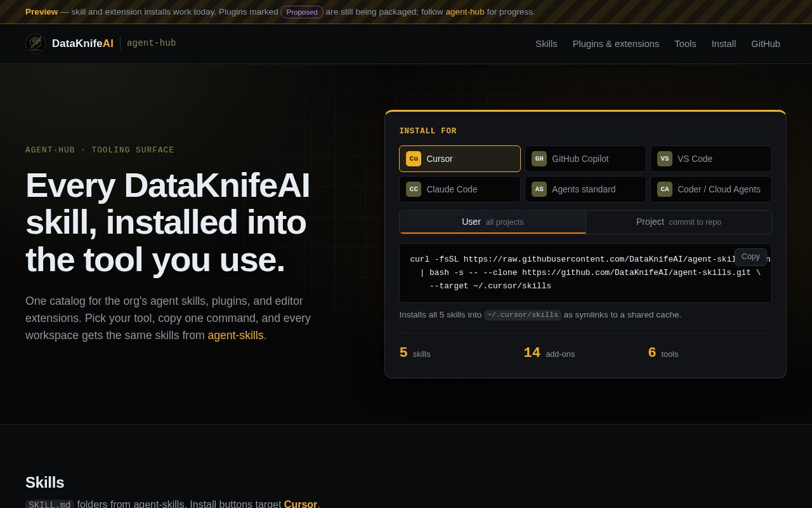Click the Cursor link in Skills description
Viewport: 812px width, 508px height.
(x=301, y=504)
